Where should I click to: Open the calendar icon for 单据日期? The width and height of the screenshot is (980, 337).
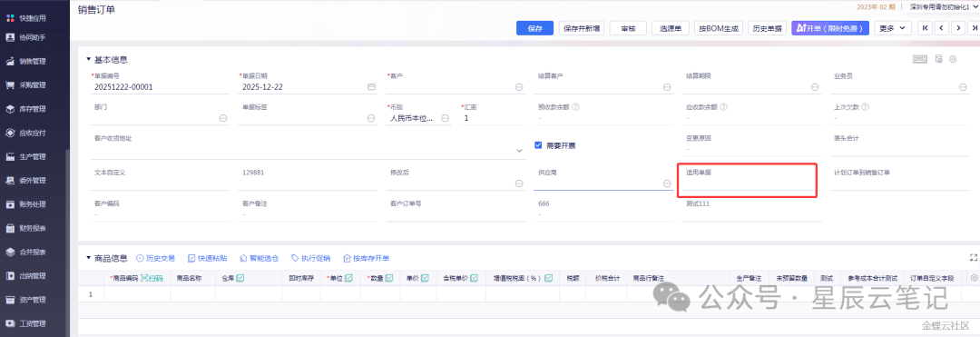371,87
